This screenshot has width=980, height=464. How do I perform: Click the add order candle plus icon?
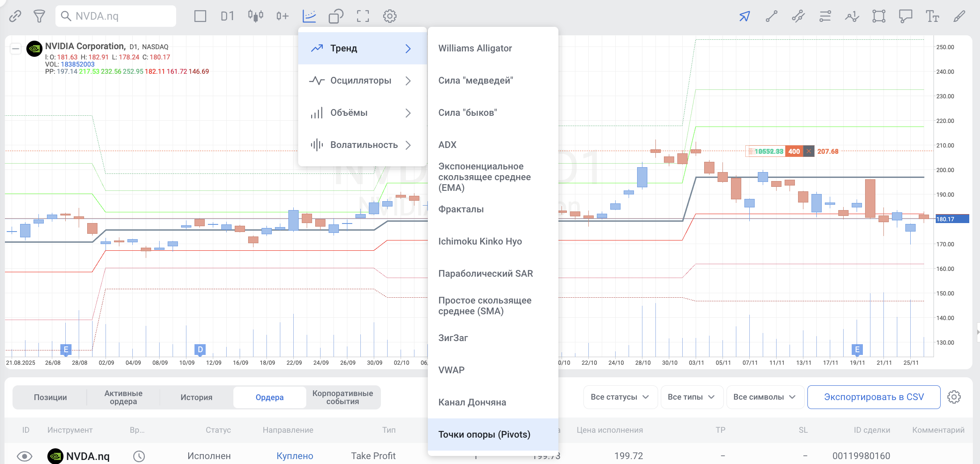[x=282, y=17]
